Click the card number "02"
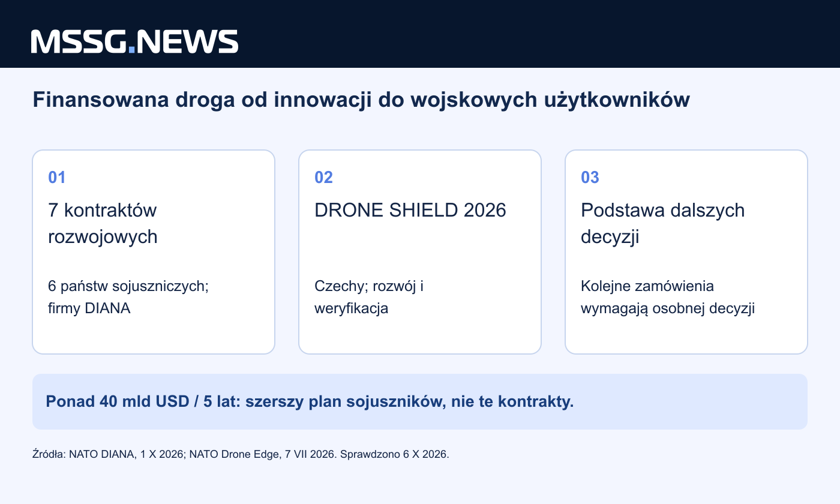Image resolution: width=840 pixels, height=504 pixels. tap(323, 178)
